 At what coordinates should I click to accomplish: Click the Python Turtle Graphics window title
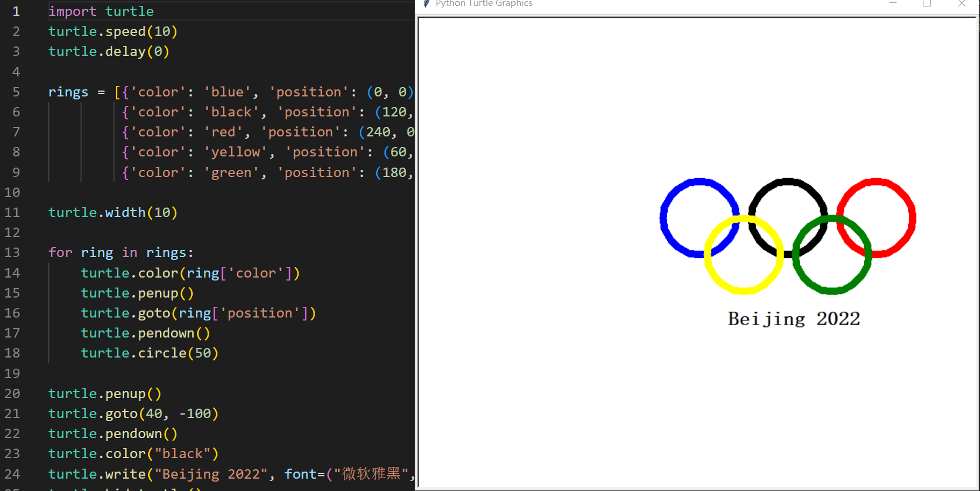(x=484, y=4)
